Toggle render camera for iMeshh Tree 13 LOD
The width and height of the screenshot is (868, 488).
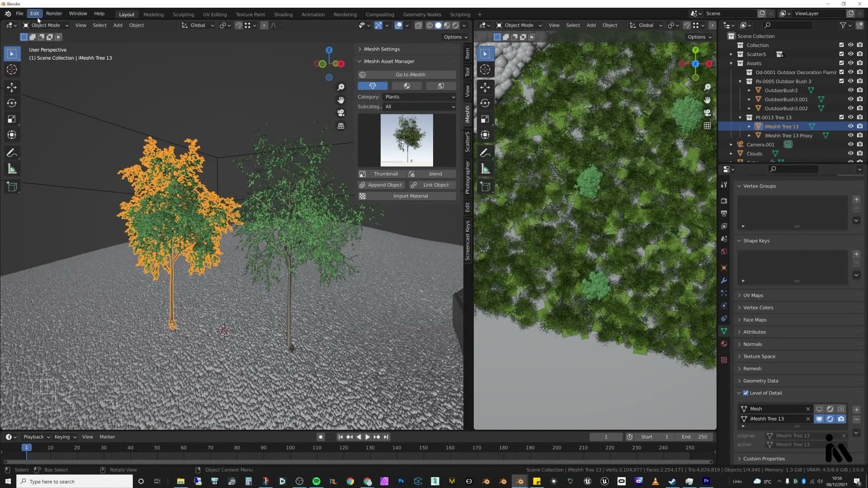pyautogui.click(x=841, y=419)
